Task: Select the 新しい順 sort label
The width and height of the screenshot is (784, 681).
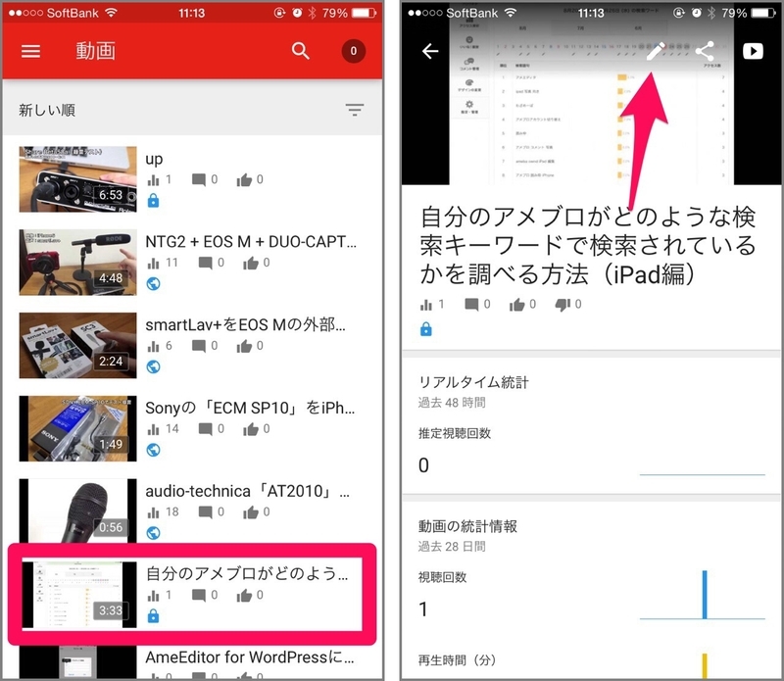Action: click(47, 110)
